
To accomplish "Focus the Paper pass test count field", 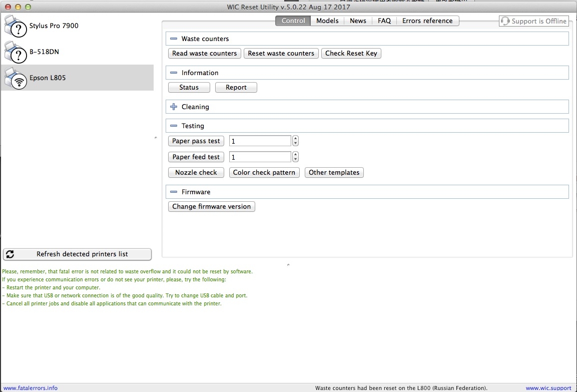I will [260, 141].
